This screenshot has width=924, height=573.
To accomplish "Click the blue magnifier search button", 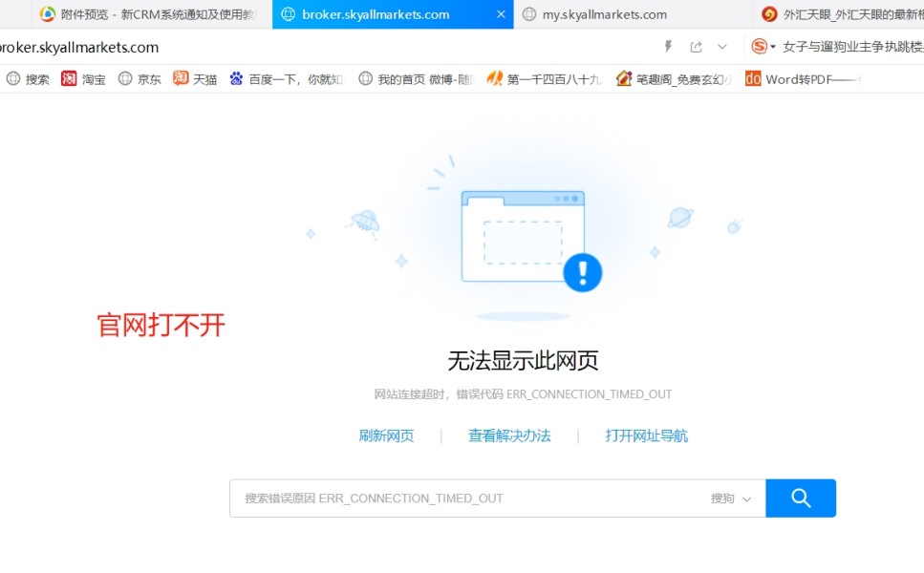I will tap(801, 499).
